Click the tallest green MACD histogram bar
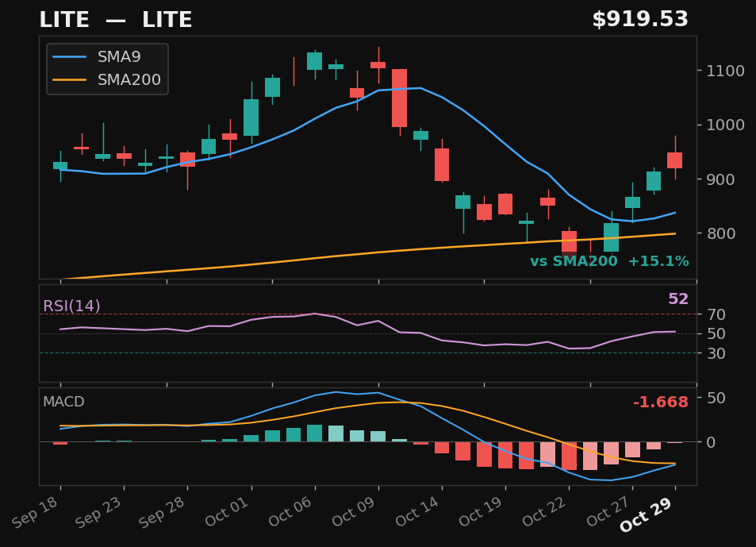The width and height of the screenshot is (756, 547). pyautogui.click(x=314, y=433)
